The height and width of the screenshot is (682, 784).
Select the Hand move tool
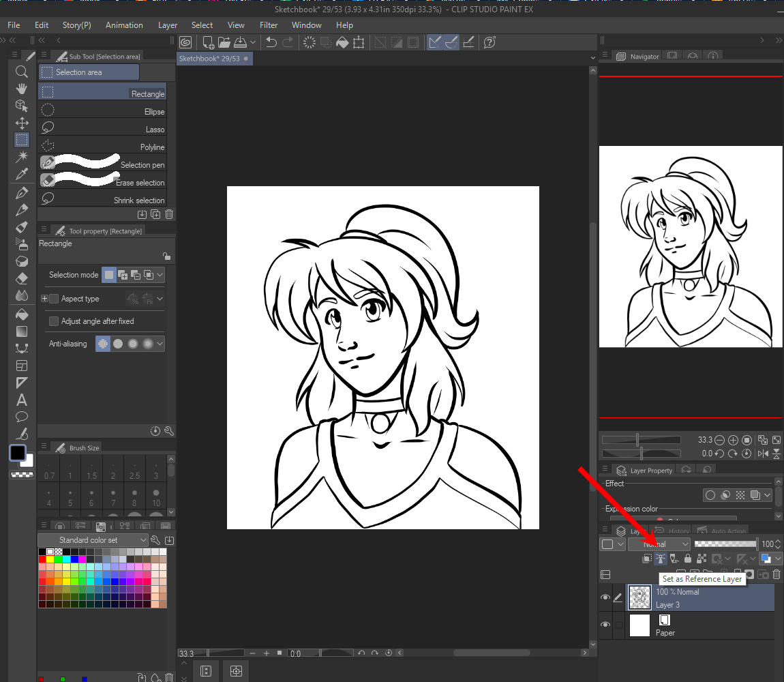(22, 89)
